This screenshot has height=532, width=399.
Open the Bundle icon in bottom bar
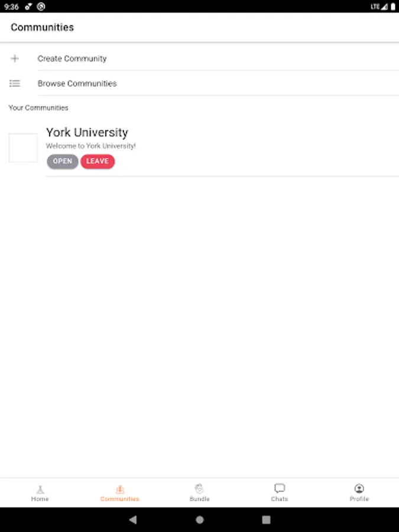(x=200, y=489)
